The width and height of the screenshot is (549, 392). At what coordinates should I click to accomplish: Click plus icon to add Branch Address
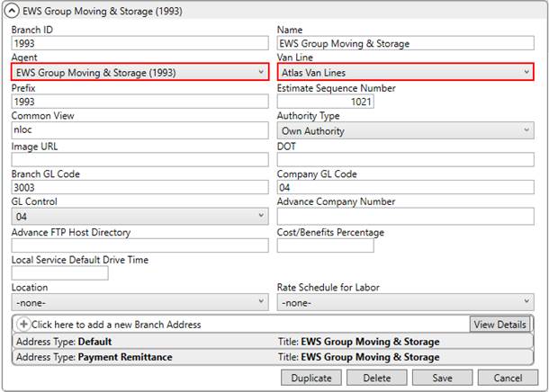point(23,325)
